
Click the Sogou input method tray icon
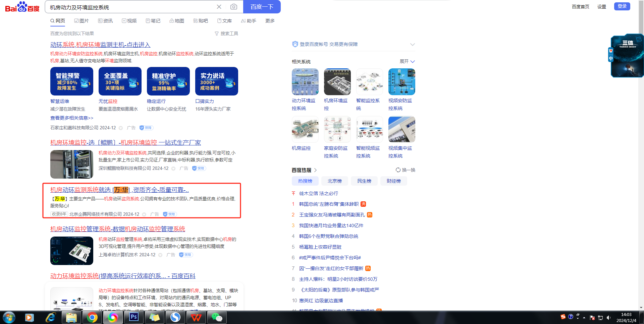(563, 317)
